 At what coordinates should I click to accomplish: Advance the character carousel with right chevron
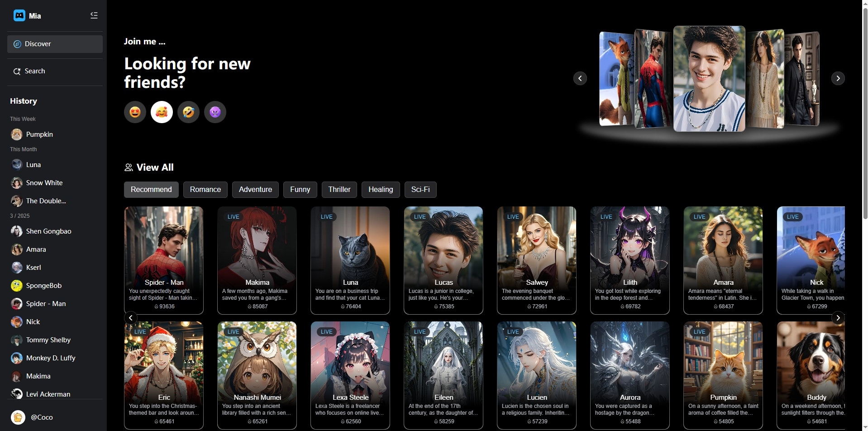point(838,78)
